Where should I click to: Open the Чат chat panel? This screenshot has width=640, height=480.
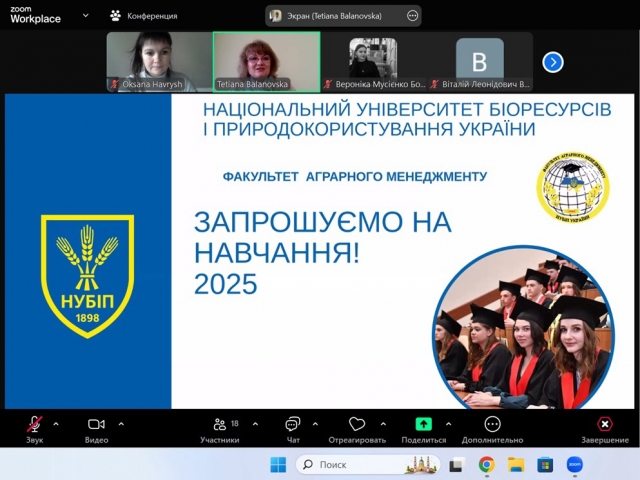(x=293, y=430)
